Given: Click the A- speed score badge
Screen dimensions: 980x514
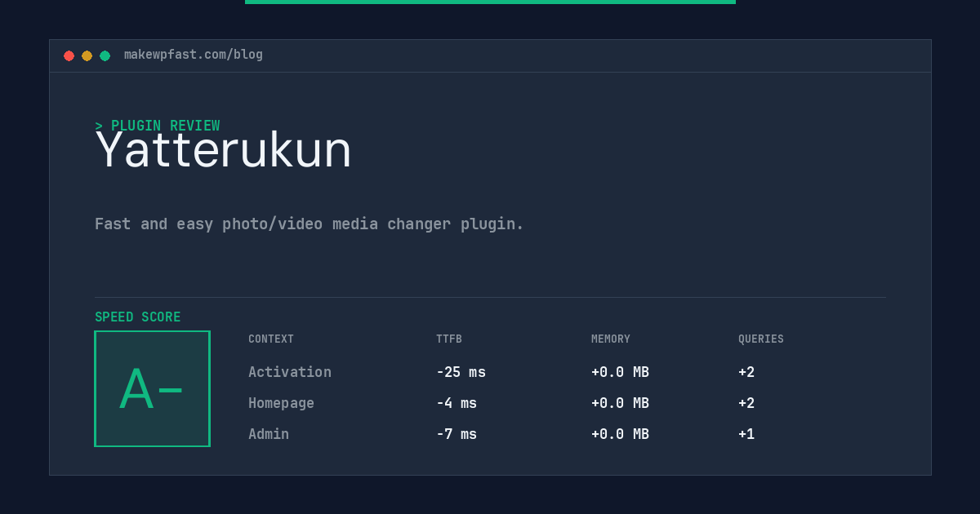Looking at the screenshot, I should point(153,388).
